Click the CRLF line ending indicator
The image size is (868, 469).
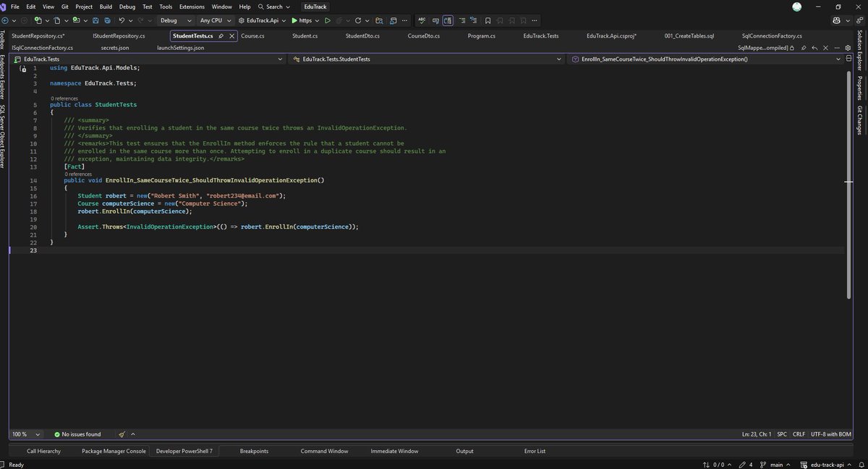(x=799, y=434)
